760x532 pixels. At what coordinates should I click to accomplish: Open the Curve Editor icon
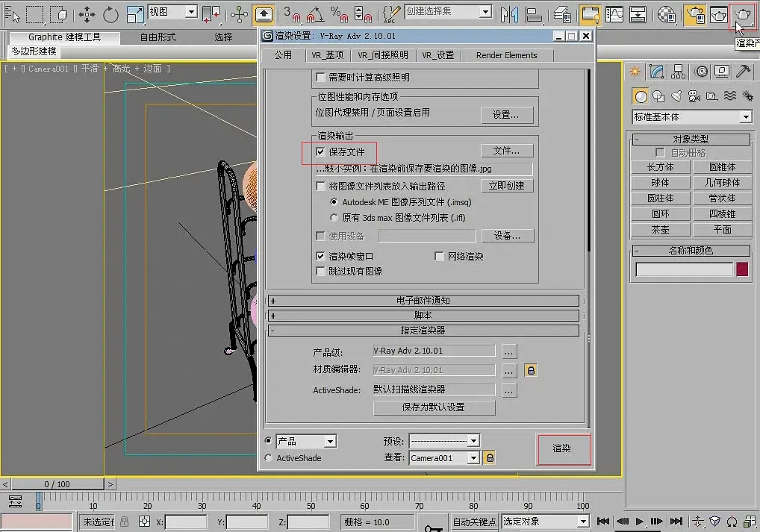[614, 14]
